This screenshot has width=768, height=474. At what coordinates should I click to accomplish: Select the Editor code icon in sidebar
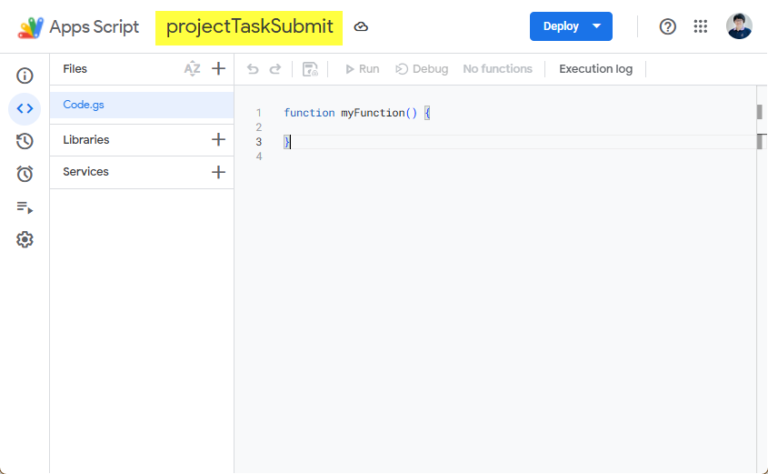click(x=24, y=109)
